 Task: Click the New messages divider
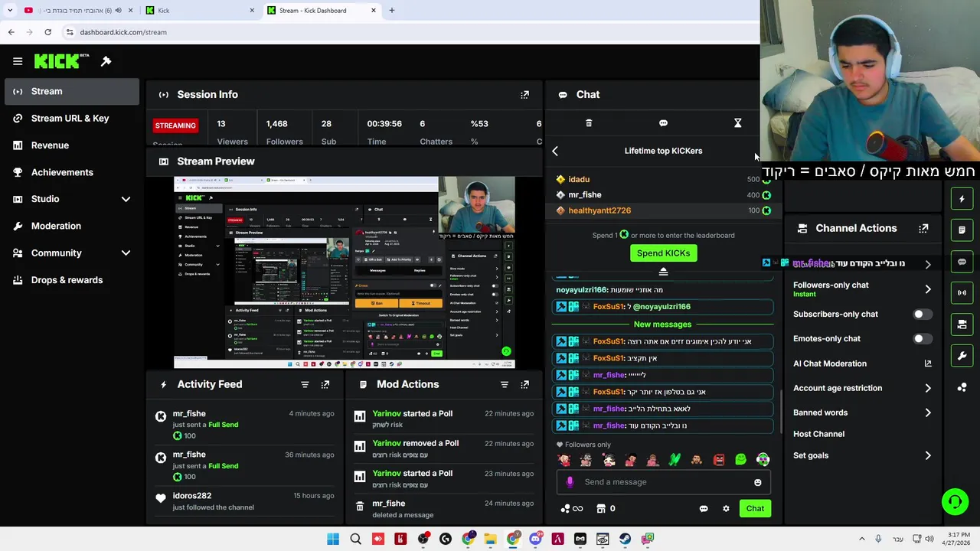pos(662,324)
